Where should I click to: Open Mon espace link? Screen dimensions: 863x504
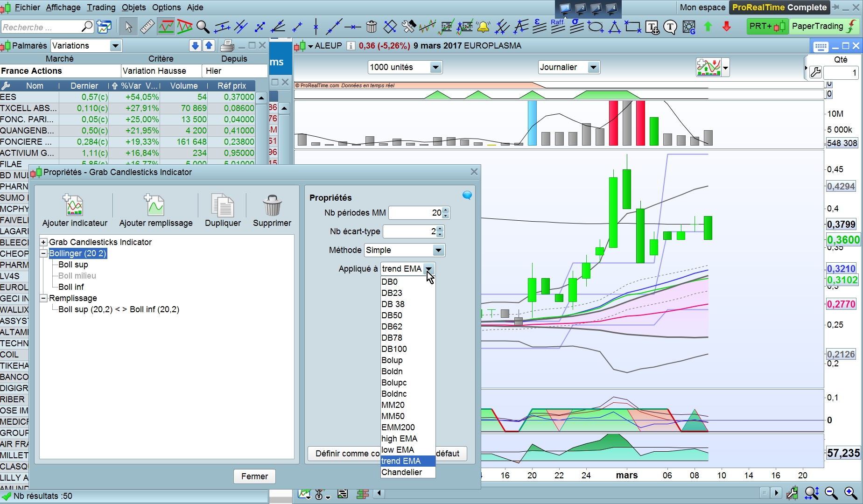702,7
